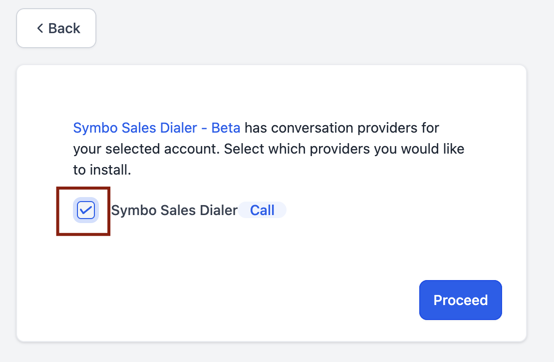Toggle the Call provider selection box
Image resolution: width=555 pixels, height=362 pixels.
tap(86, 210)
